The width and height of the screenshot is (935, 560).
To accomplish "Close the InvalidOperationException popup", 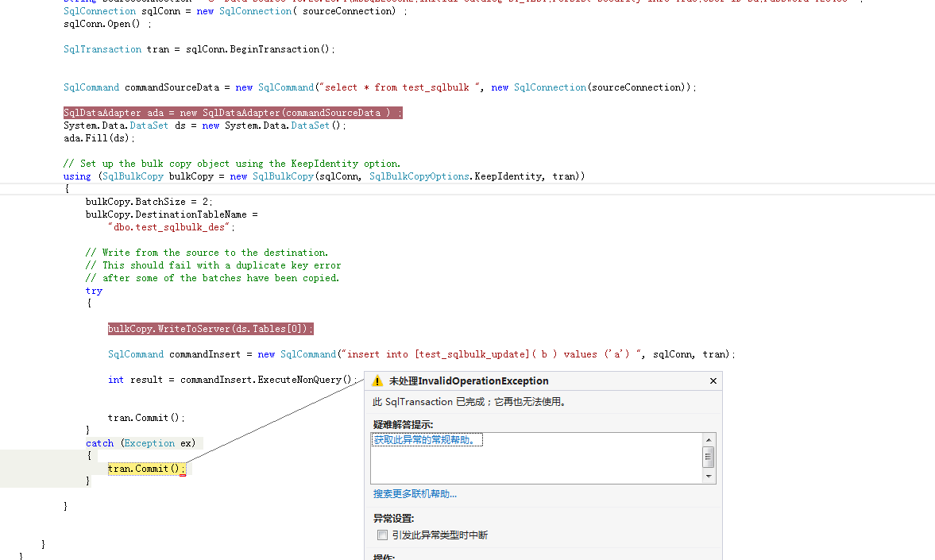I will (713, 381).
